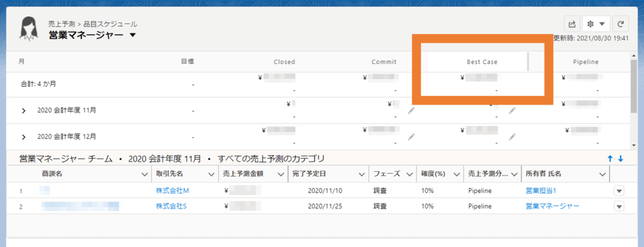
Task: Open the 株式会社M account link
Action: point(172,191)
